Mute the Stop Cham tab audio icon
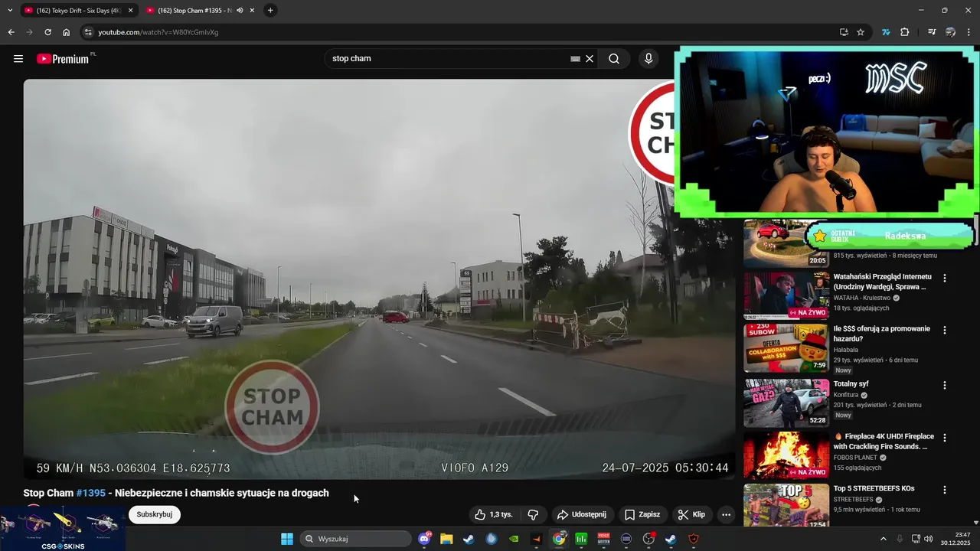The width and height of the screenshot is (980, 551). point(240,11)
